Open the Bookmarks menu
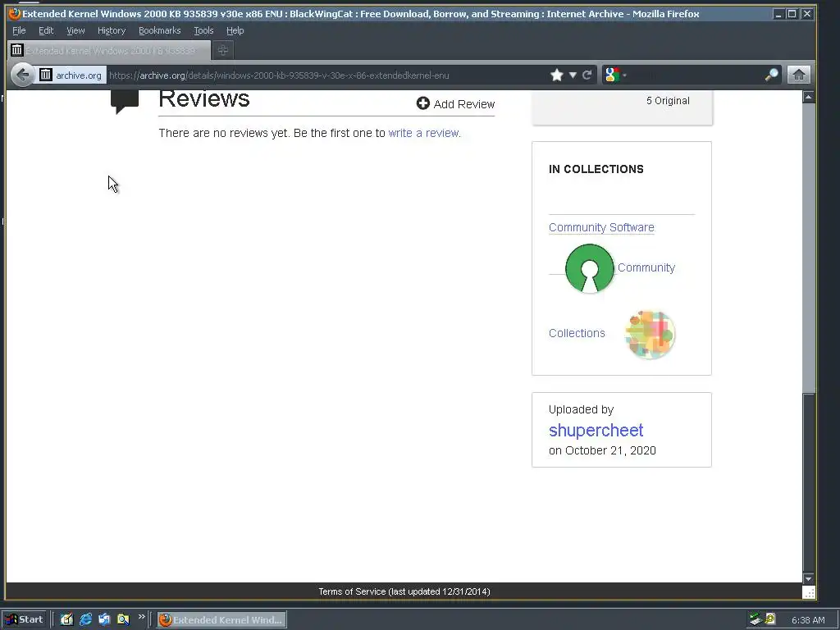 click(x=160, y=30)
